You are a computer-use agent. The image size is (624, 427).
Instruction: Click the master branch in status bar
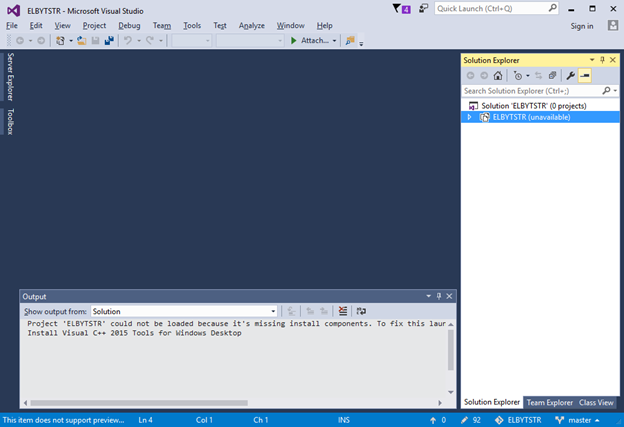(579, 420)
